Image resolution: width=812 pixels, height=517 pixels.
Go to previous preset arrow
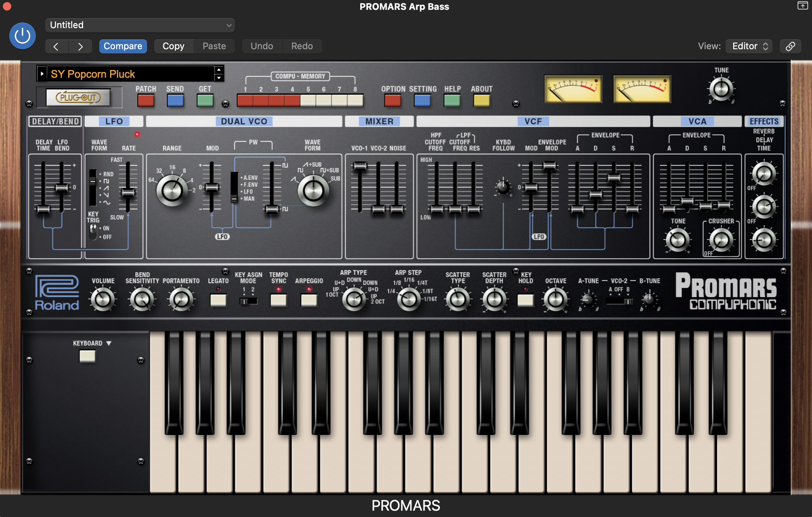(x=56, y=46)
